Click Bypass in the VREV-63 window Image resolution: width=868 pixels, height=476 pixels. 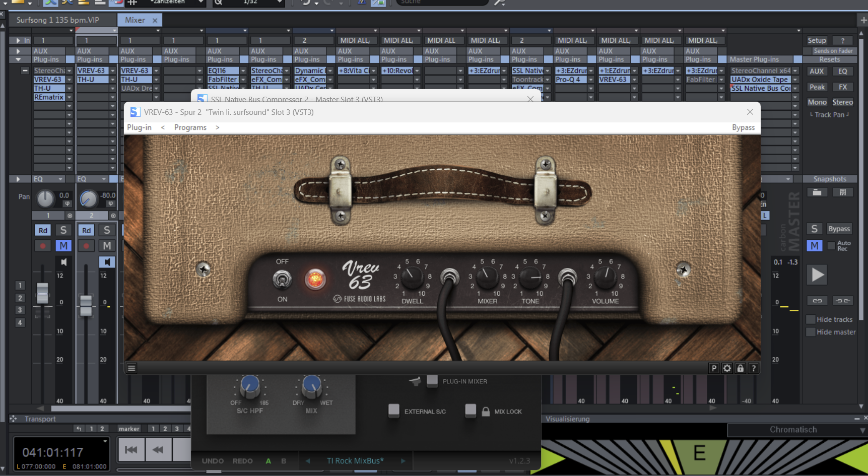[743, 127]
